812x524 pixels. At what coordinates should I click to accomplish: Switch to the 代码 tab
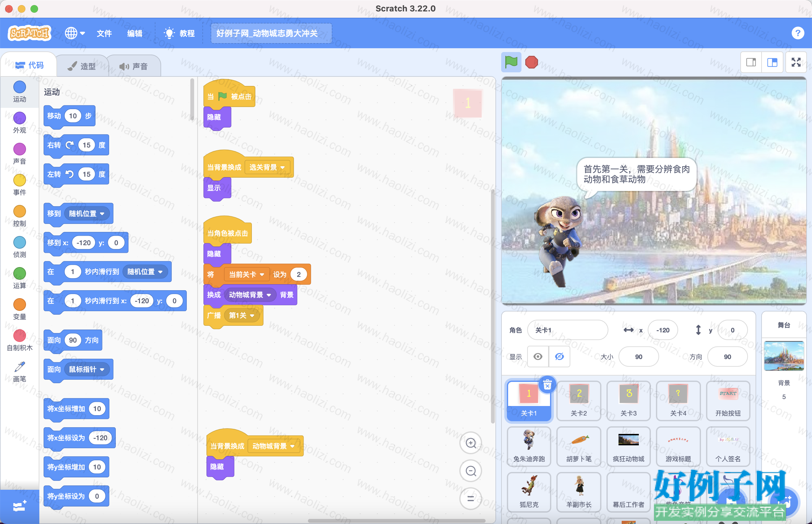point(29,65)
